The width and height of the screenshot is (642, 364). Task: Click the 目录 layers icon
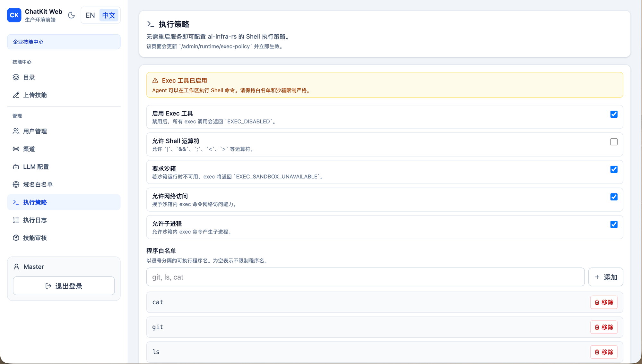click(x=16, y=77)
